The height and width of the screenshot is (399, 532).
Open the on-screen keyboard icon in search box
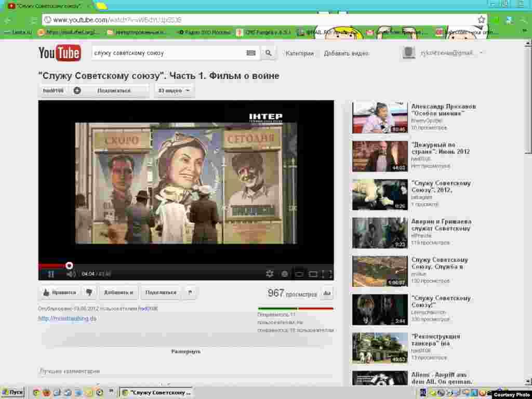tap(251, 53)
